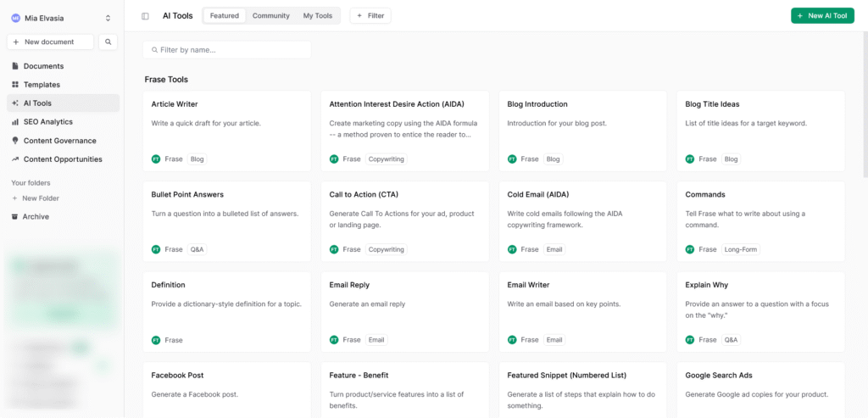Click the New AI Tool button

(x=821, y=16)
